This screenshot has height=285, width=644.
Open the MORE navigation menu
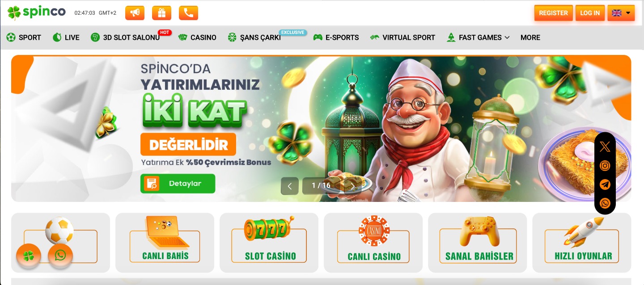point(530,38)
